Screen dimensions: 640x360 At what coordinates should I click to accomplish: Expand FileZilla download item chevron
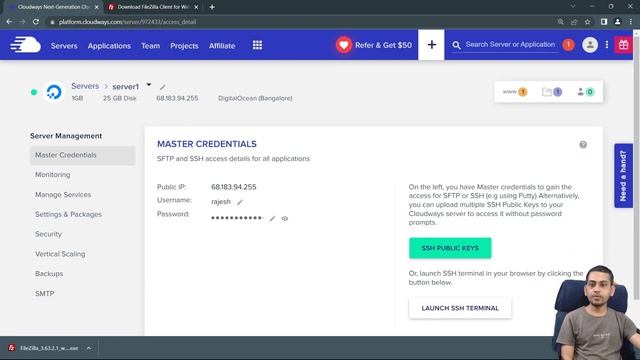click(x=89, y=348)
